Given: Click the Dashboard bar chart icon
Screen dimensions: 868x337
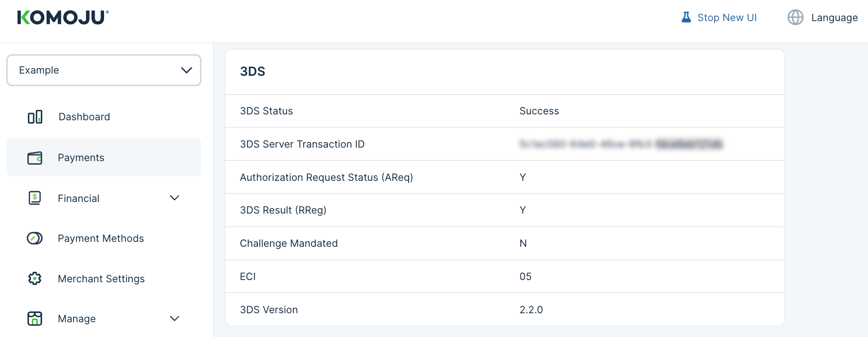Looking at the screenshot, I should pyautogui.click(x=35, y=117).
